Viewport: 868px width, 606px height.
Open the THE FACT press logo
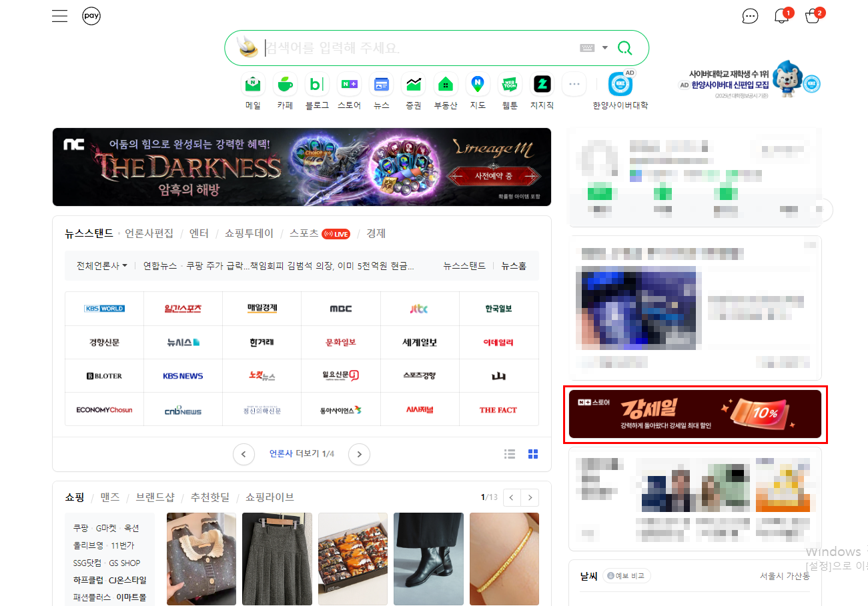[498, 410]
